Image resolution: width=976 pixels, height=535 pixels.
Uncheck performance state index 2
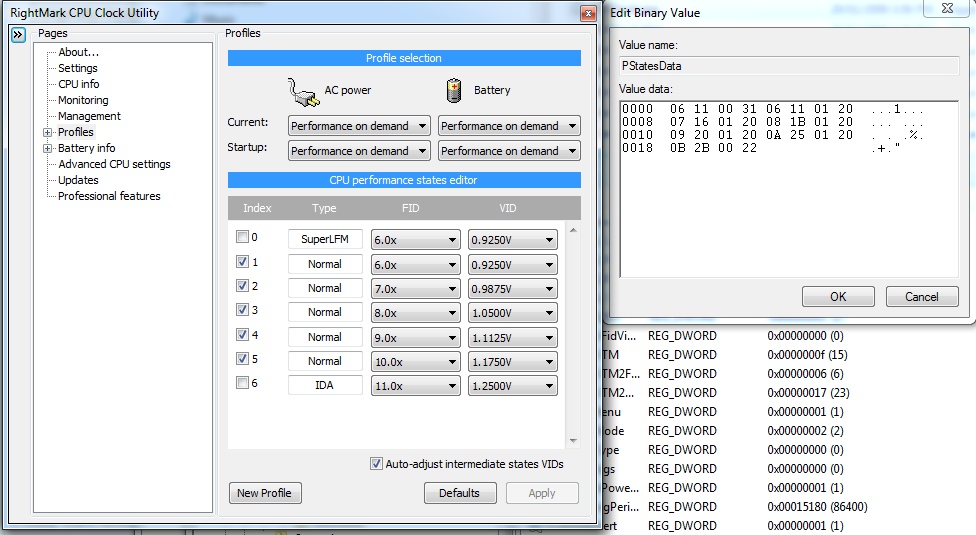[x=242, y=286]
